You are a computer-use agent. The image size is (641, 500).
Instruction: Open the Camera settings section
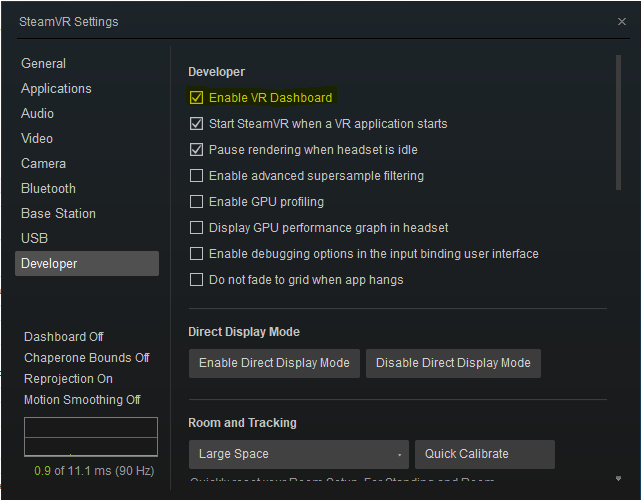[87, 164]
